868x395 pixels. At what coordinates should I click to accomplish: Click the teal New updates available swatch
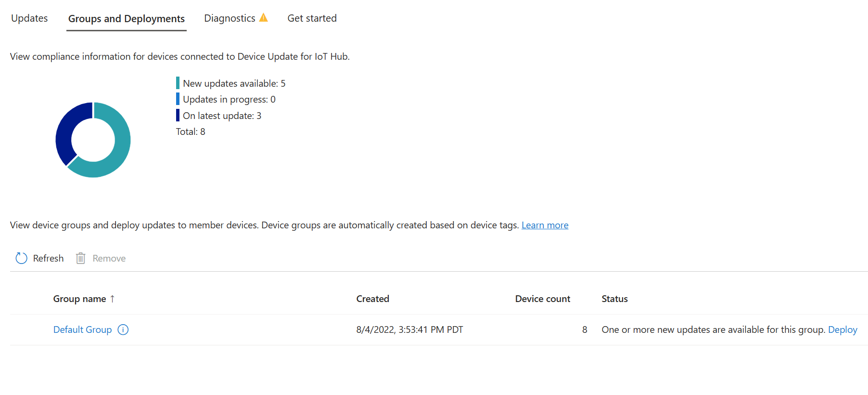178,83
